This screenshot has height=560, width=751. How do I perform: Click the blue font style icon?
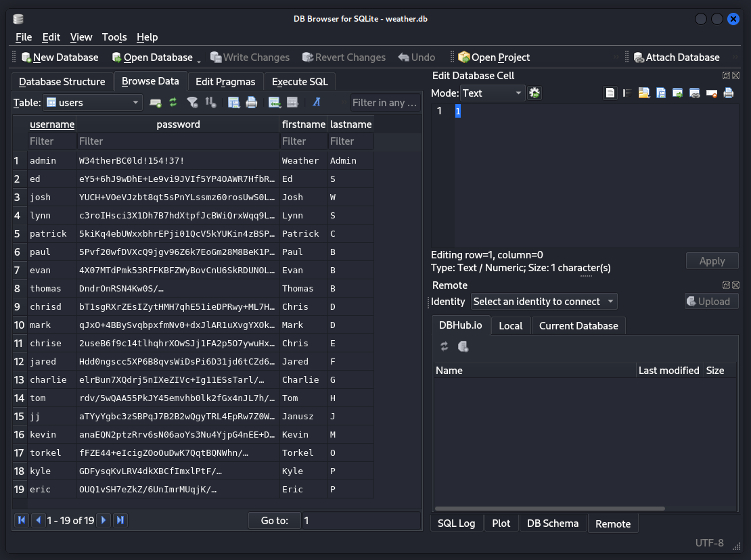(x=316, y=103)
